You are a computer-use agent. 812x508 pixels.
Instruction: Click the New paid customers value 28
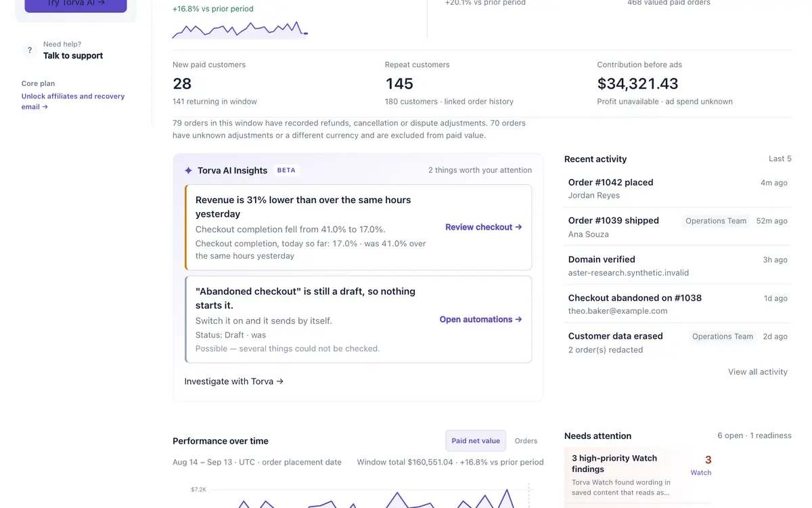tap(182, 83)
